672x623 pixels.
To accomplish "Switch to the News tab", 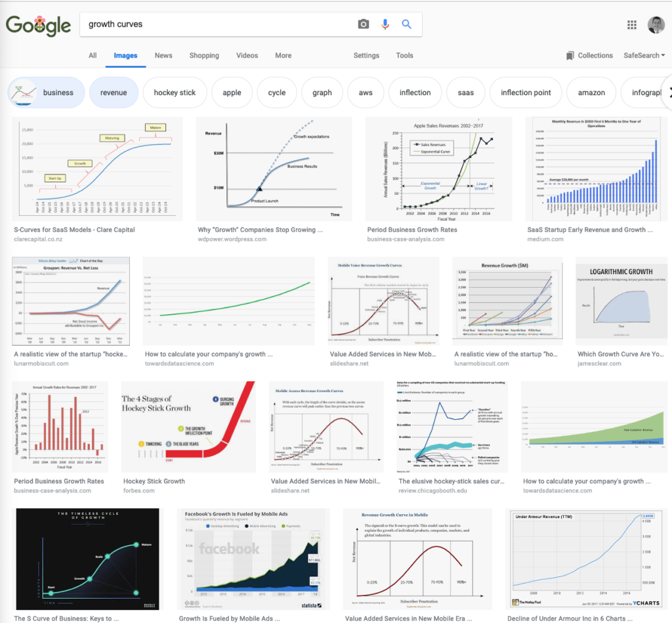I will tap(163, 55).
